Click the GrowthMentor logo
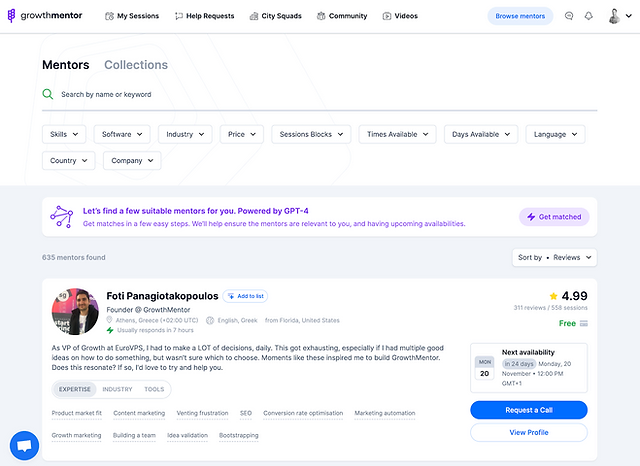640x466 pixels. [46, 16]
